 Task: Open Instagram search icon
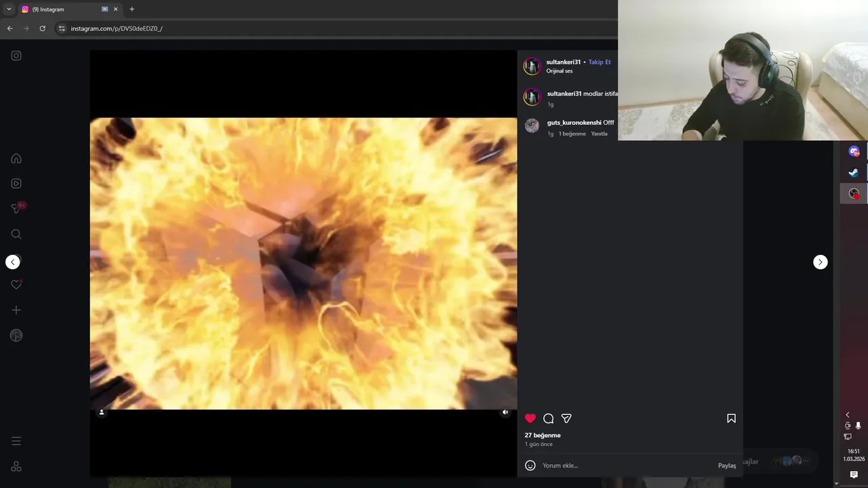16,234
